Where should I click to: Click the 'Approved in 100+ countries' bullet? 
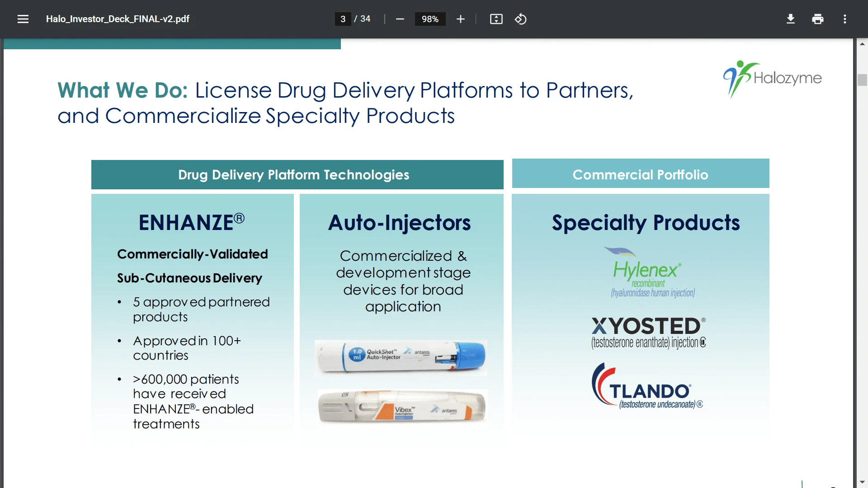187,348
